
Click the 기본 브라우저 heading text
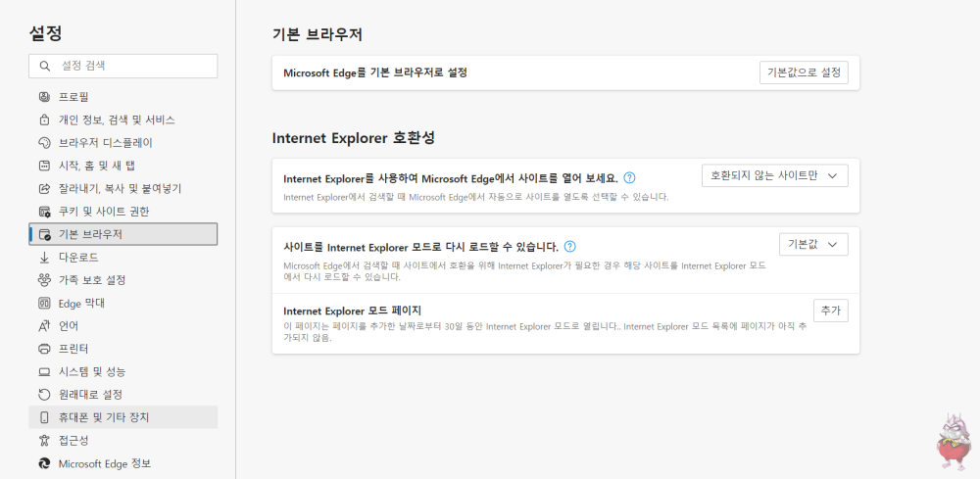tap(318, 35)
